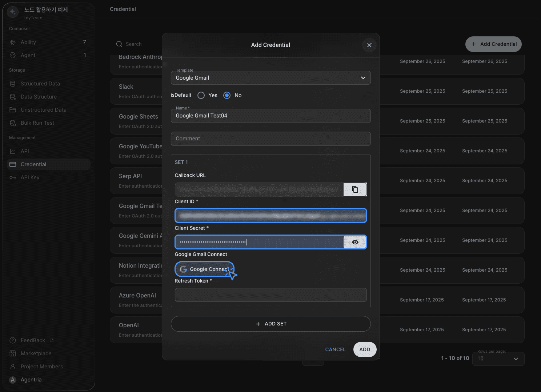
Task: Go to the API management page
Action: 48,151
